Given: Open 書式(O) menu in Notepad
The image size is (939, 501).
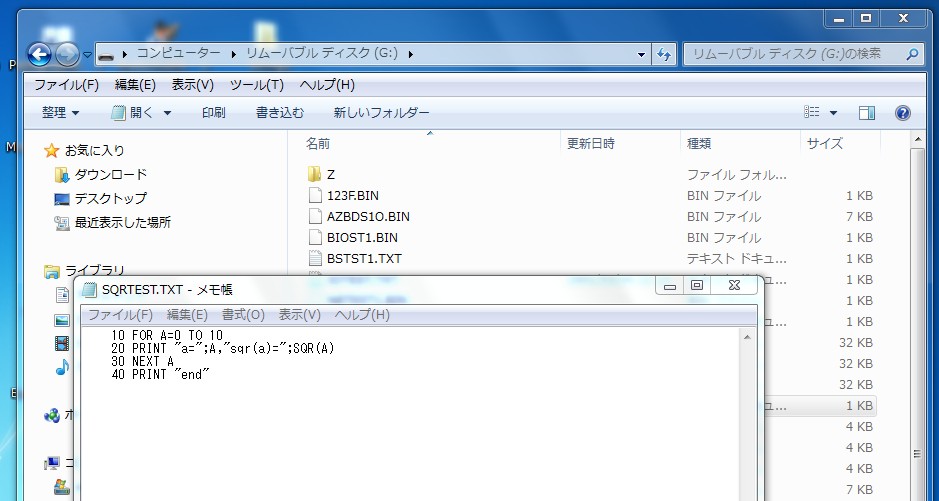Looking at the screenshot, I should coord(243,315).
